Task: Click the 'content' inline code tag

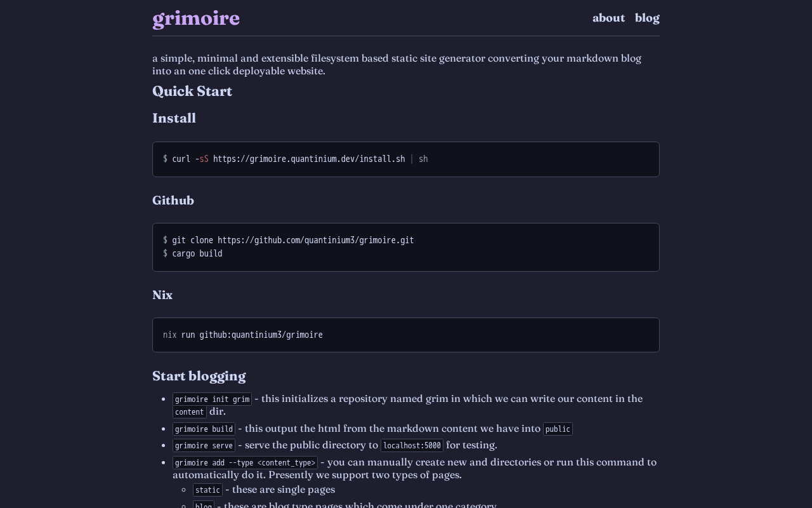Action: pyautogui.click(x=189, y=412)
